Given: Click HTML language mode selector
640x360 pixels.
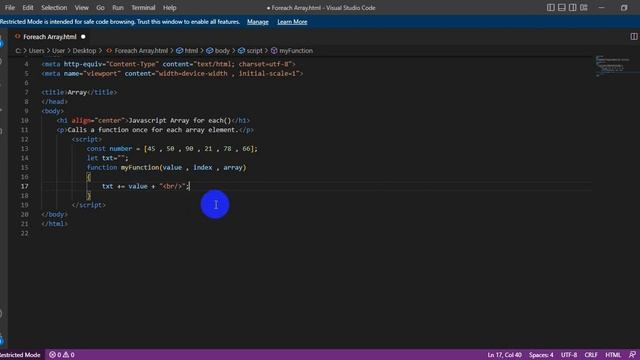Looking at the screenshot, I should (x=613, y=355).
